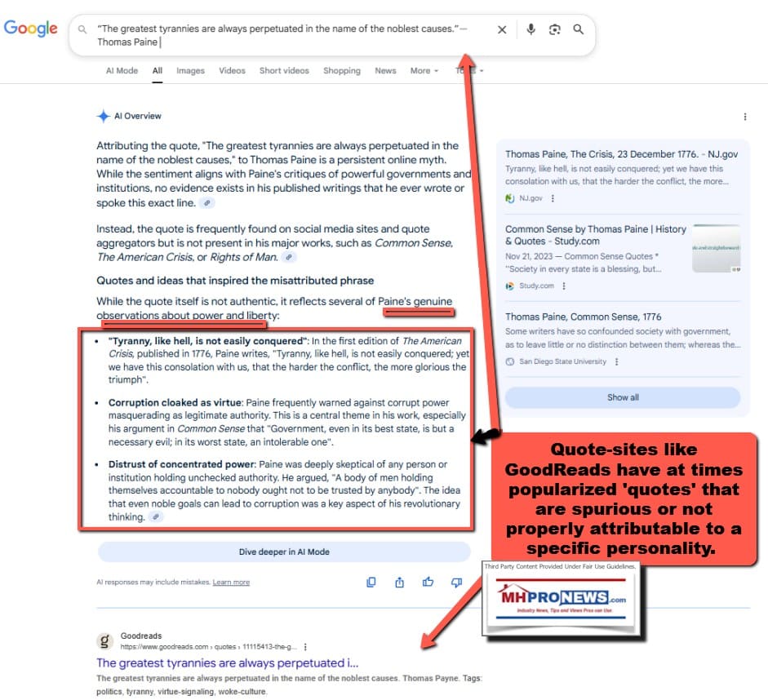Copy AI Overview with copy icon
The height and width of the screenshot is (700, 768).
(371, 582)
